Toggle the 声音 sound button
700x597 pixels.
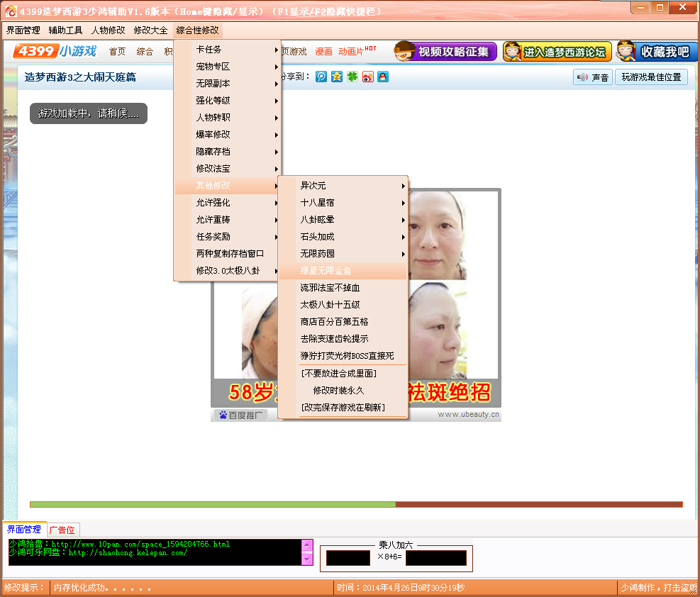[592, 77]
